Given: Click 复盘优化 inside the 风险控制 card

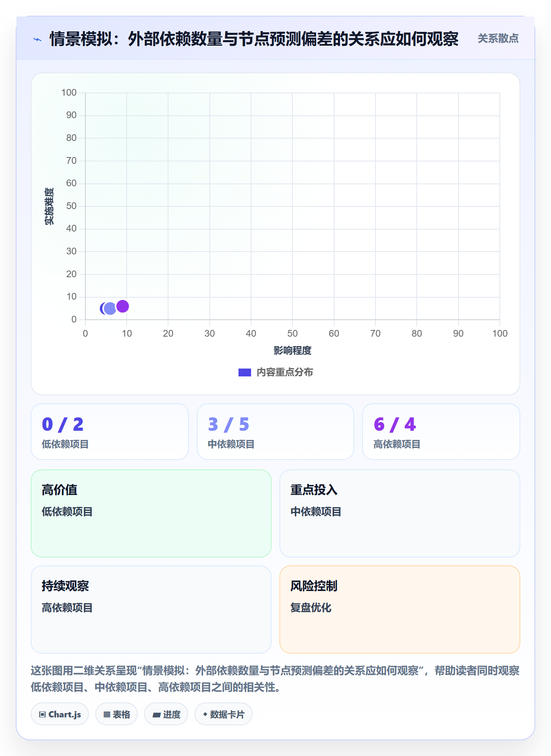Looking at the screenshot, I should tap(311, 608).
